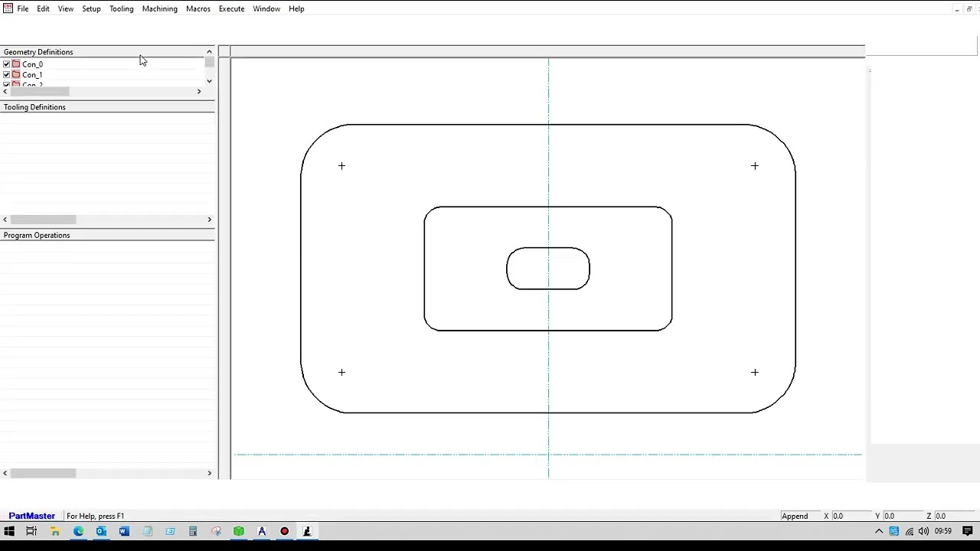Image resolution: width=980 pixels, height=551 pixels.
Task: Uncheck the Con_1 geometry checkbox
Action: 7,75
